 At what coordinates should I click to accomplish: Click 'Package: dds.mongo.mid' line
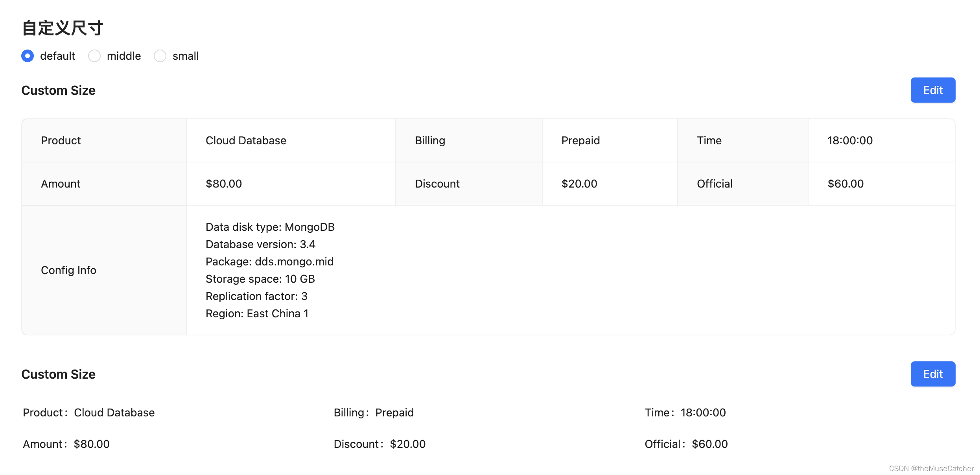click(269, 261)
